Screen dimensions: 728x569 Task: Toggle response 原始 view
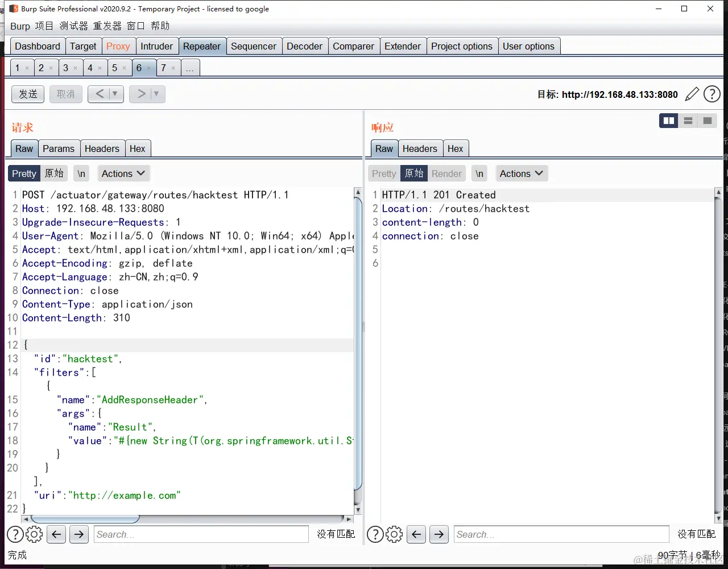click(x=414, y=174)
